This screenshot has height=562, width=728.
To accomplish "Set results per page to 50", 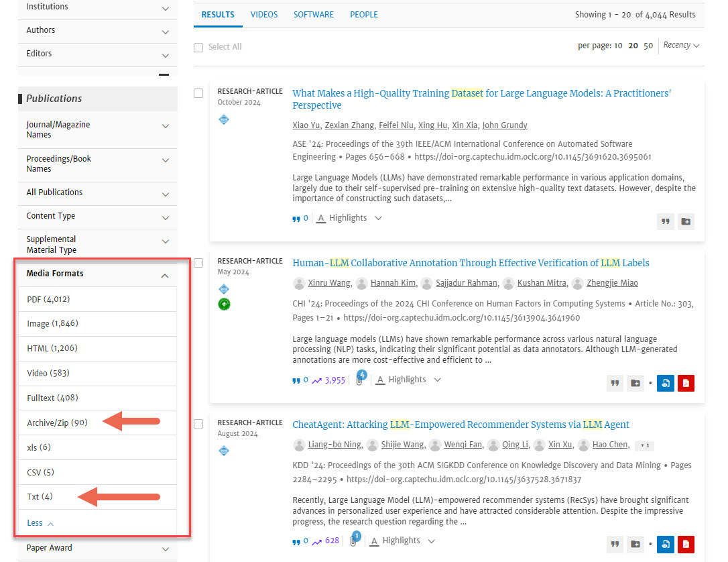I will (648, 46).
